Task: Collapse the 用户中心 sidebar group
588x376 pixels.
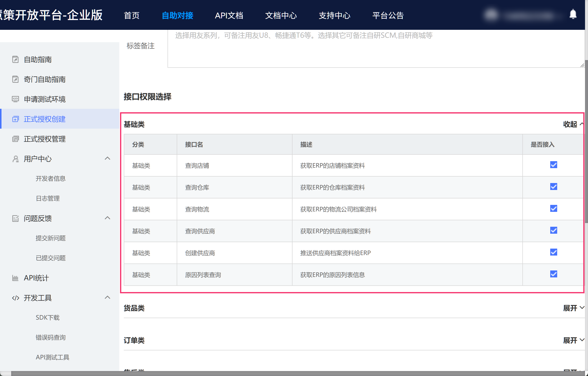Action: [107, 158]
